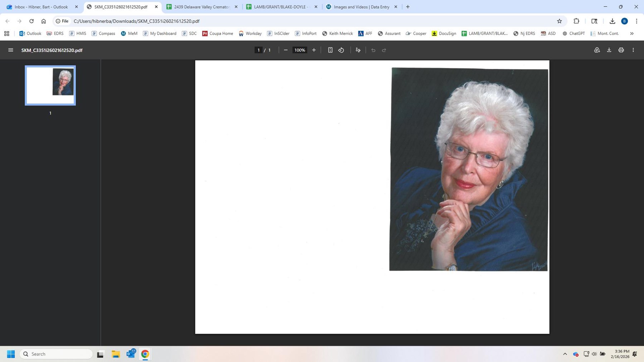Viewport: 644px width, 362px height.
Task: Select the page 1 thumbnail in the sidebar
Action: [x=50, y=85]
